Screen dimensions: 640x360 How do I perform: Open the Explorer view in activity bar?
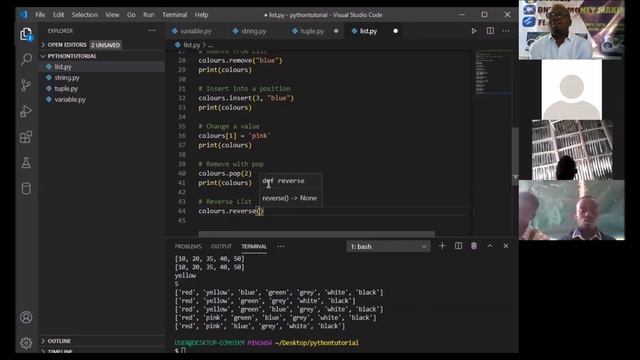(26, 34)
